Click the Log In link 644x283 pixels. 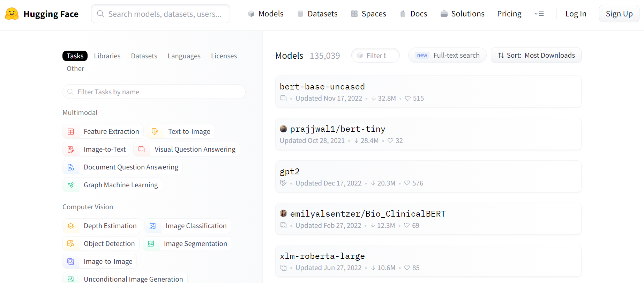576,14
